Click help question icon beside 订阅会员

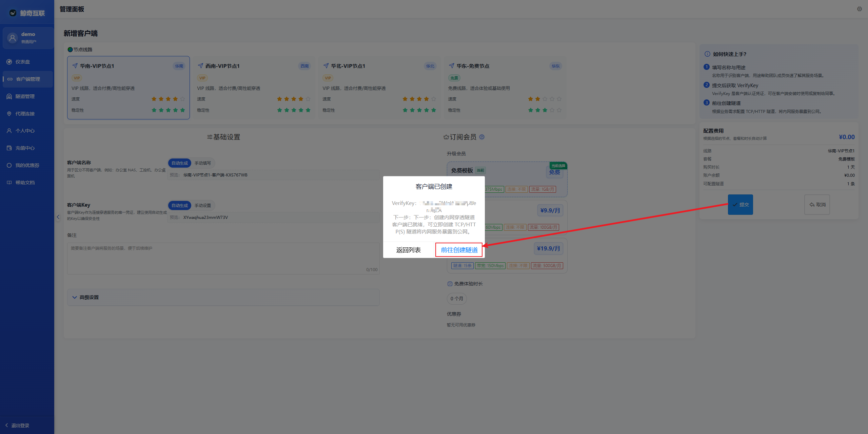click(x=482, y=137)
